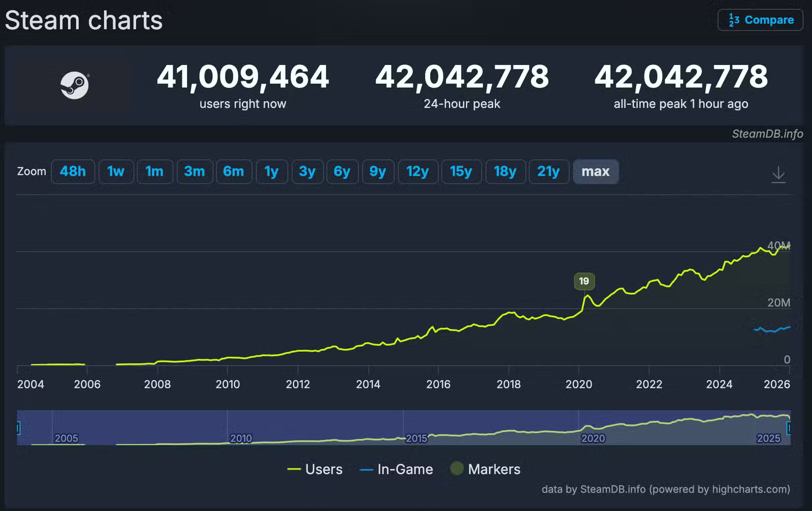Click the marker labeled 19 on the chart
This screenshot has height=511, width=812.
(584, 281)
